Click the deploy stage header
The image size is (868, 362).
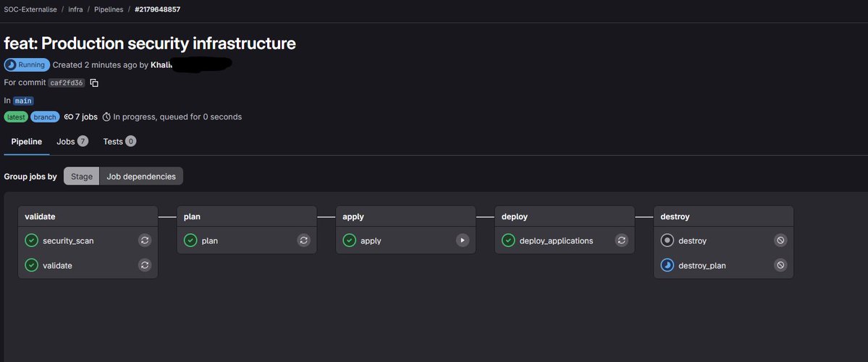[x=565, y=216]
